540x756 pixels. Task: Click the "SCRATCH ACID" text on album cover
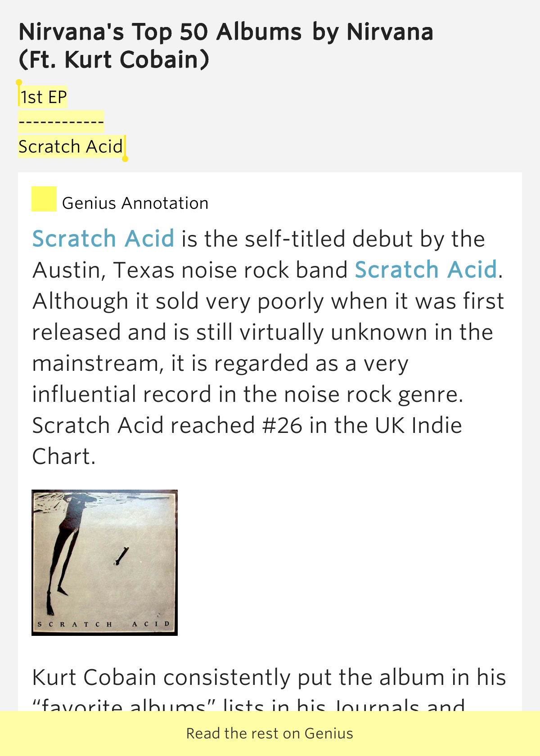(x=103, y=625)
